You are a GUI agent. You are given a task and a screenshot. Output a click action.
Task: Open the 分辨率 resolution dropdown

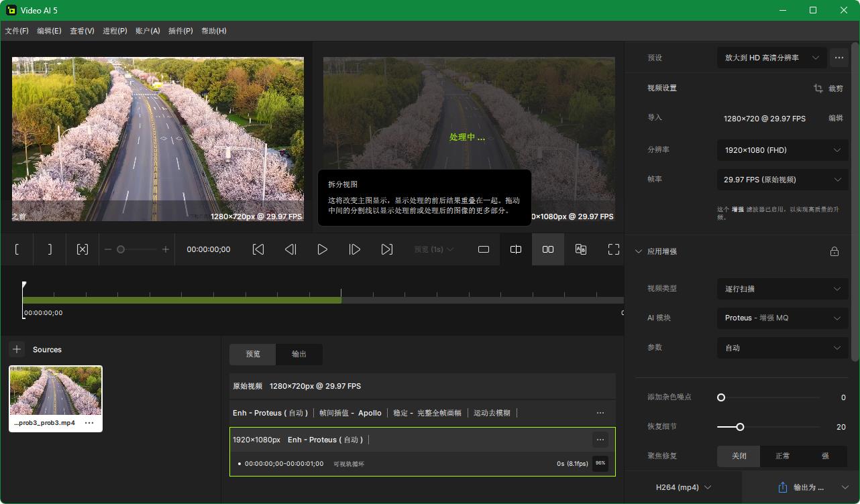coord(782,150)
